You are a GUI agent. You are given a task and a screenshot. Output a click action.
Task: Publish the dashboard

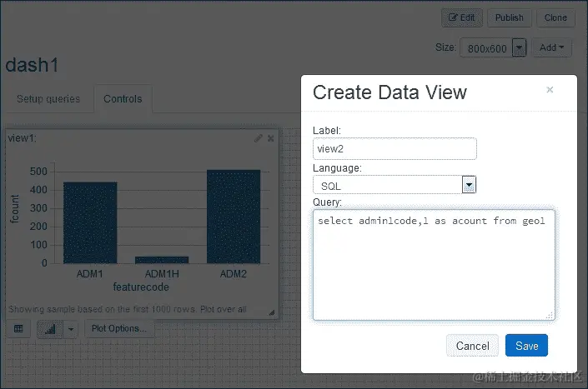click(x=510, y=17)
